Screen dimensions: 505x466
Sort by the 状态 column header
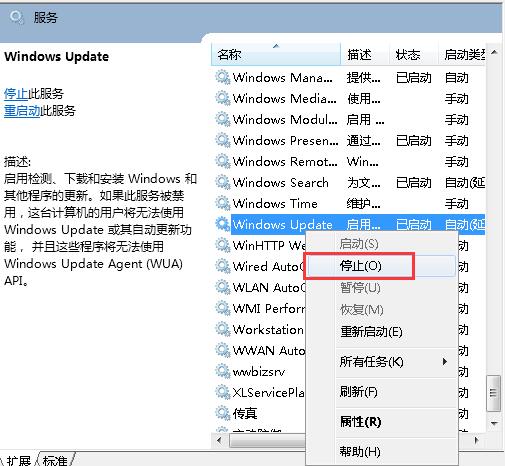click(413, 54)
